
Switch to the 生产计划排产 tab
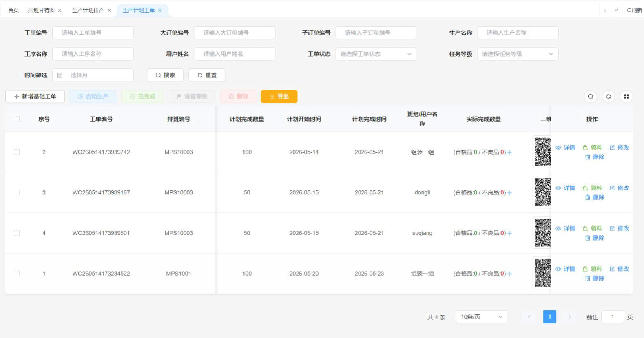point(88,10)
